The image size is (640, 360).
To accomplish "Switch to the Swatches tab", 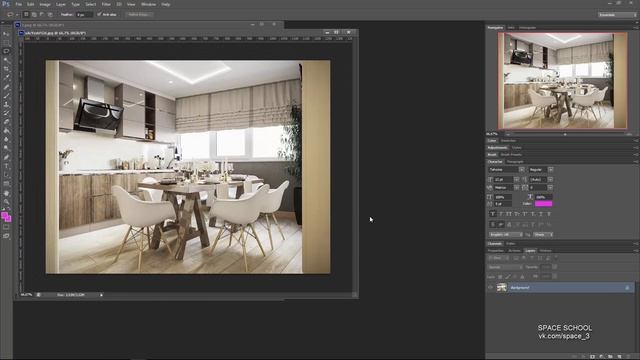I will pos(508,141).
